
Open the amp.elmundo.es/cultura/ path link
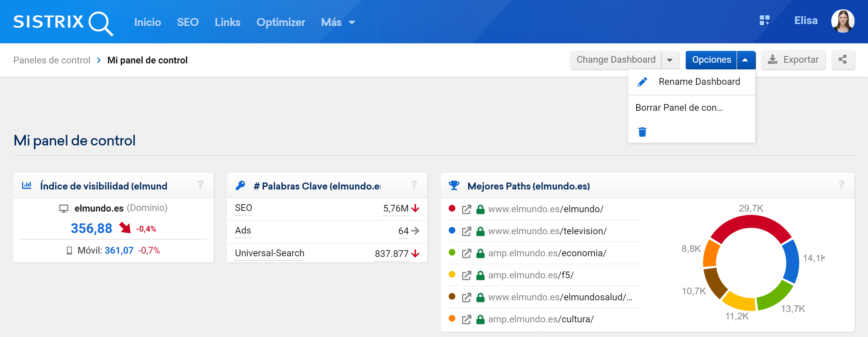click(x=540, y=319)
